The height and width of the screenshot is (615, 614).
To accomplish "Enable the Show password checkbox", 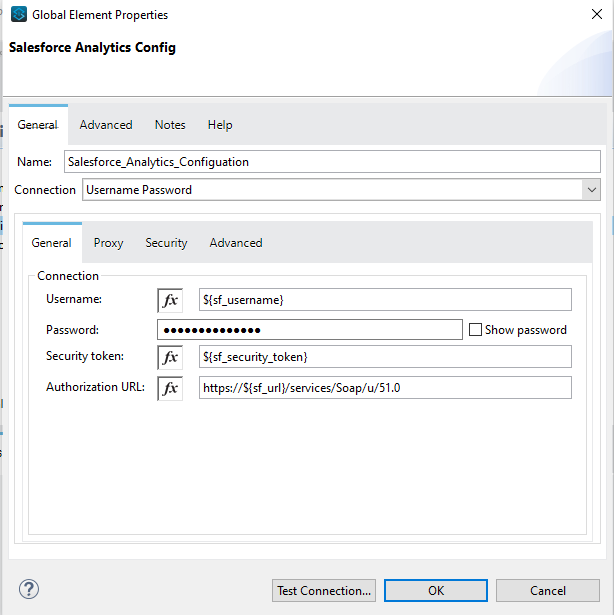I will click(x=476, y=329).
